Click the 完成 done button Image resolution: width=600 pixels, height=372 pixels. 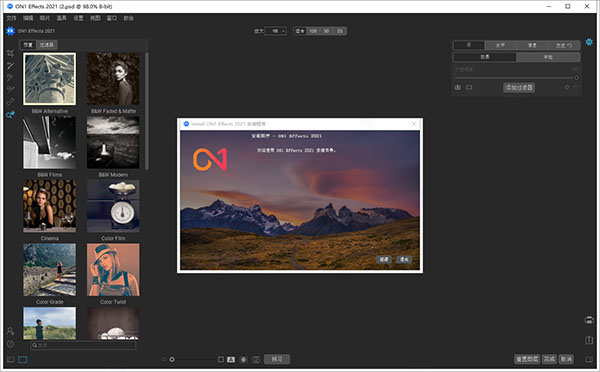[x=549, y=359]
